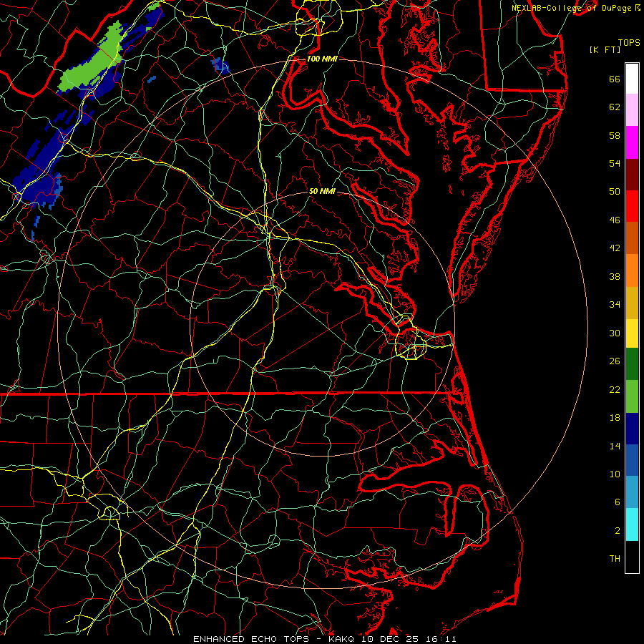Click the dark maroon legend swatch
The height and width of the screenshot is (644, 644).
[x=632, y=174]
